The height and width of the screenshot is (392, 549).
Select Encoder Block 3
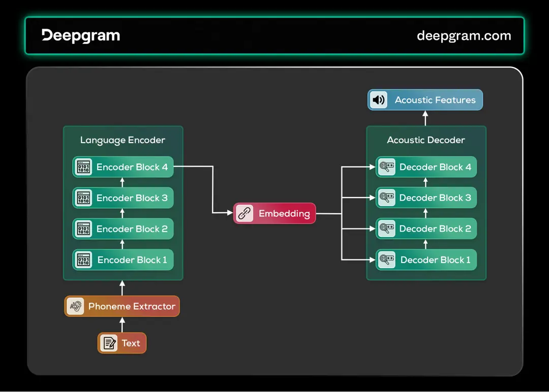coord(123,198)
